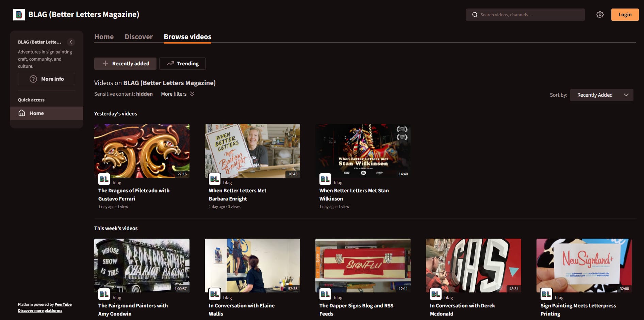644x320 pixels.
Task: Open title 'The Fairground Painters with Amy Goodwin'
Action: [x=133, y=310]
